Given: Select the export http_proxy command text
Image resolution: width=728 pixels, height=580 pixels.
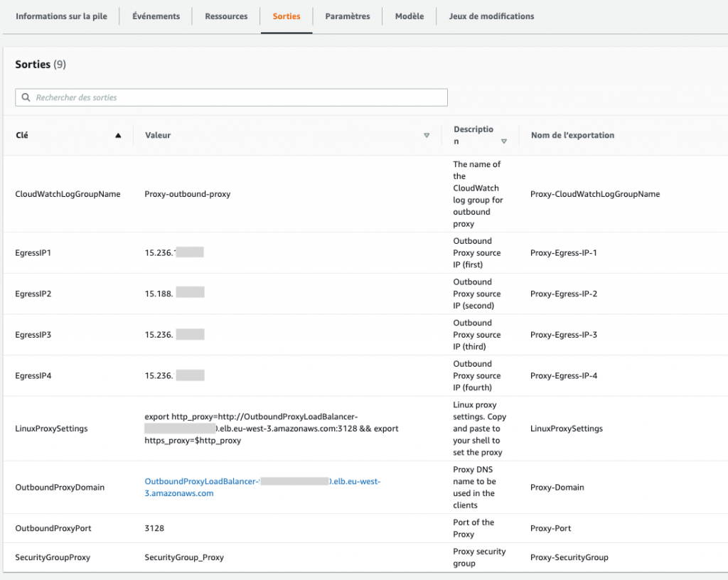Looking at the screenshot, I should (x=271, y=429).
